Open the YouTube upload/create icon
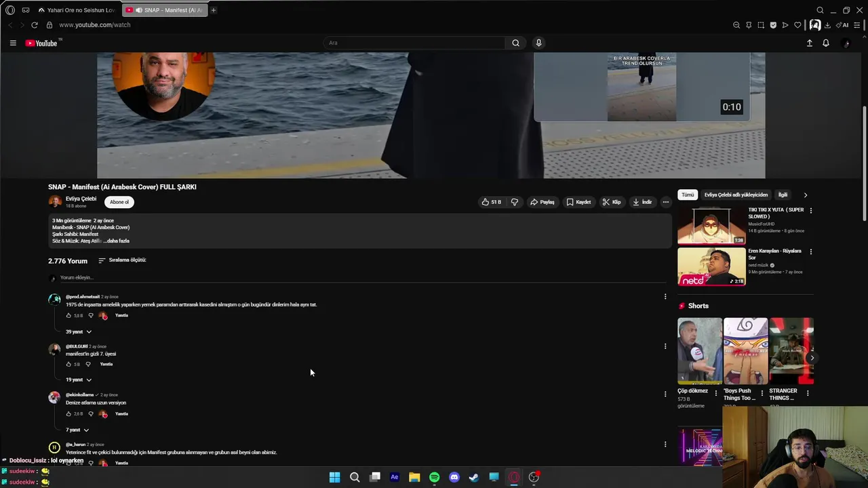This screenshot has height=488, width=868. [809, 43]
